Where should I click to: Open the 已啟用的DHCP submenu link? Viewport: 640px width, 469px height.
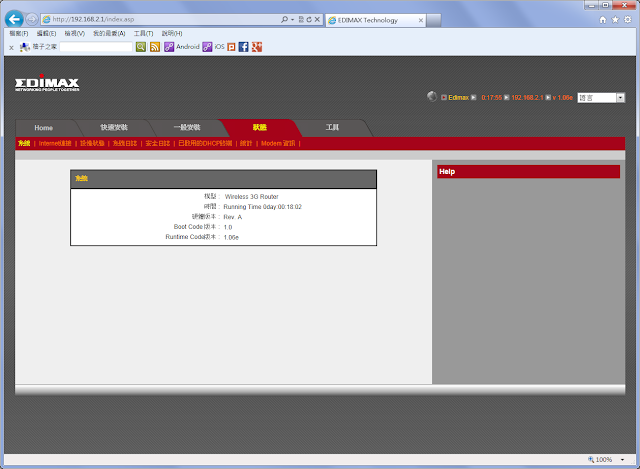click(x=205, y=143)
